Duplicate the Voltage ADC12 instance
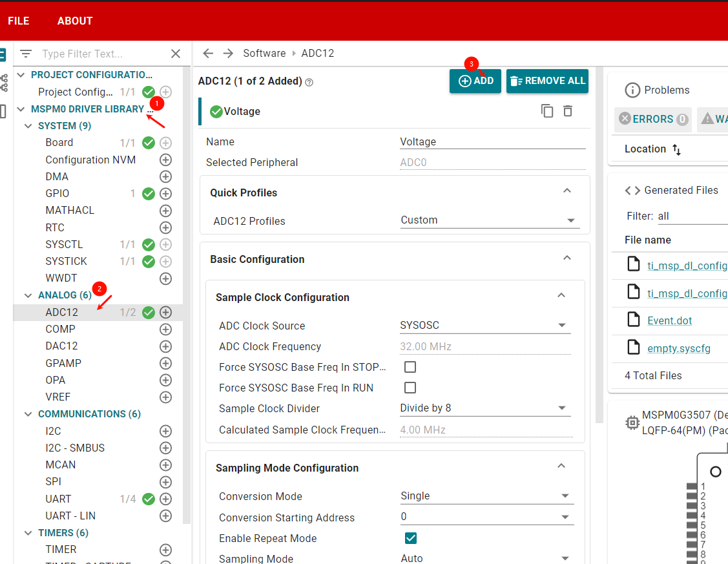The height and width of the screenshot is (564, 728). [x=547, y=111]
